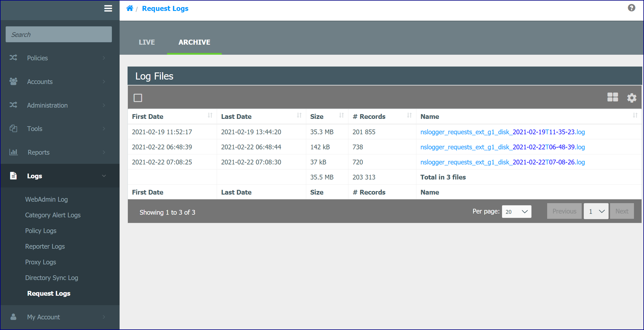Click the sidebar Search field

pyautogui.click(x=59, y=34)
